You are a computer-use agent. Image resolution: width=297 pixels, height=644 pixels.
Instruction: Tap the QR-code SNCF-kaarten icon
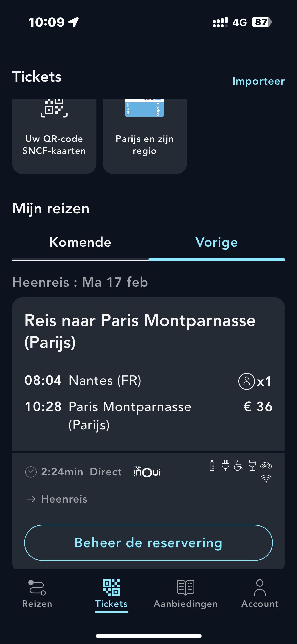[54, 108]
